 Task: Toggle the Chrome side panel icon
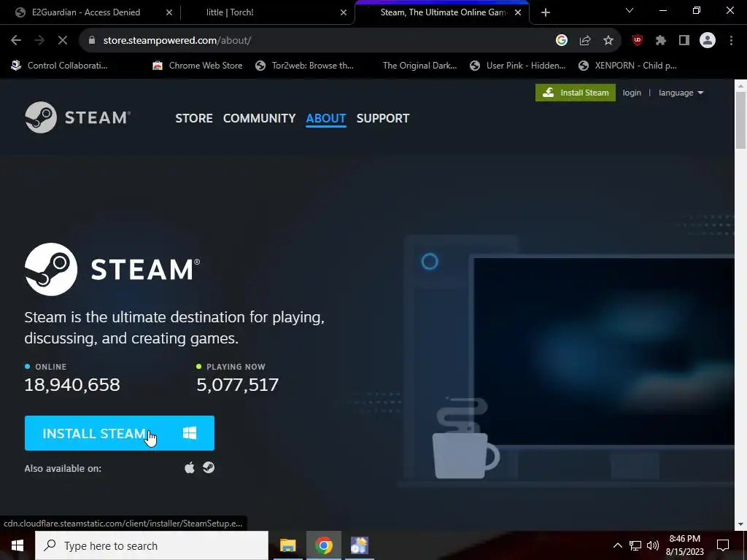click(684, 41)
